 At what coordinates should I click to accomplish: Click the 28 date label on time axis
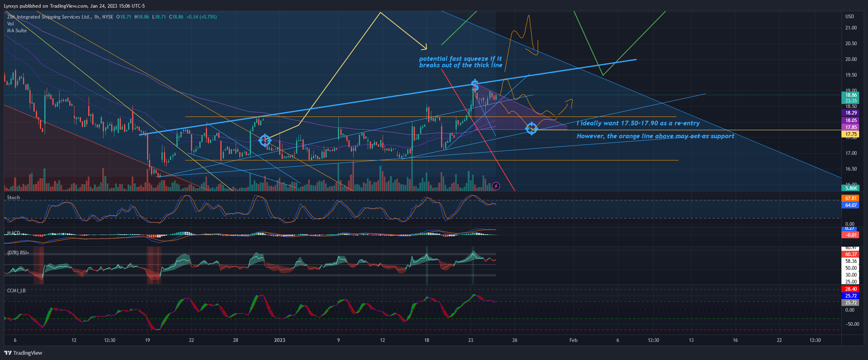point(236,340)
